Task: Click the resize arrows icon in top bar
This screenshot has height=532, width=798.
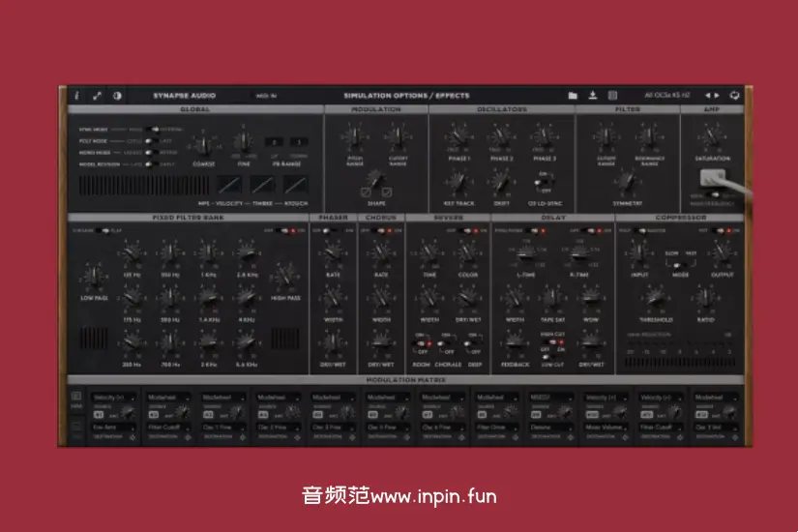Action: [x=97, y=96]
